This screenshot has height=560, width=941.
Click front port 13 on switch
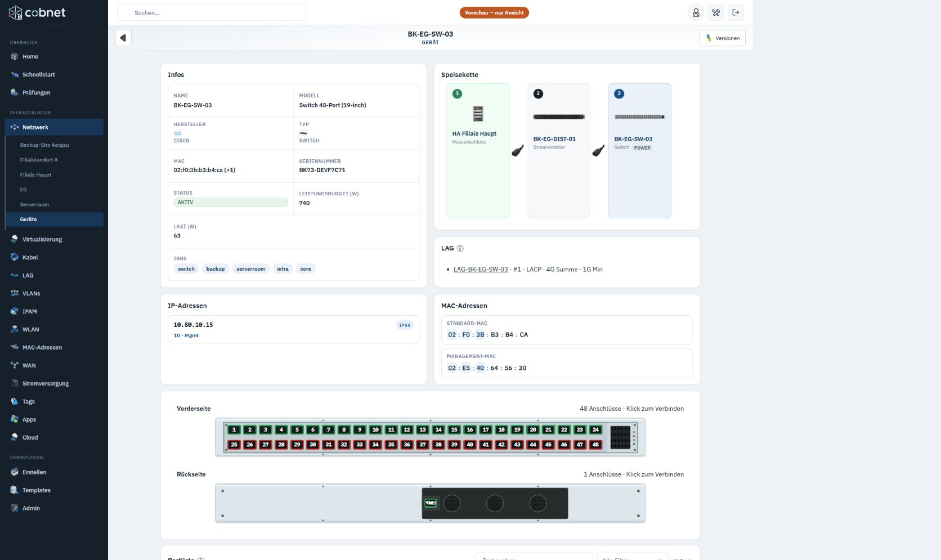click(x=423, y=429)
